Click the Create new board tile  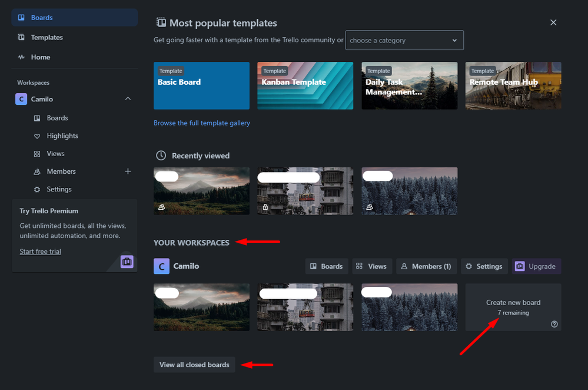point(513,307)
